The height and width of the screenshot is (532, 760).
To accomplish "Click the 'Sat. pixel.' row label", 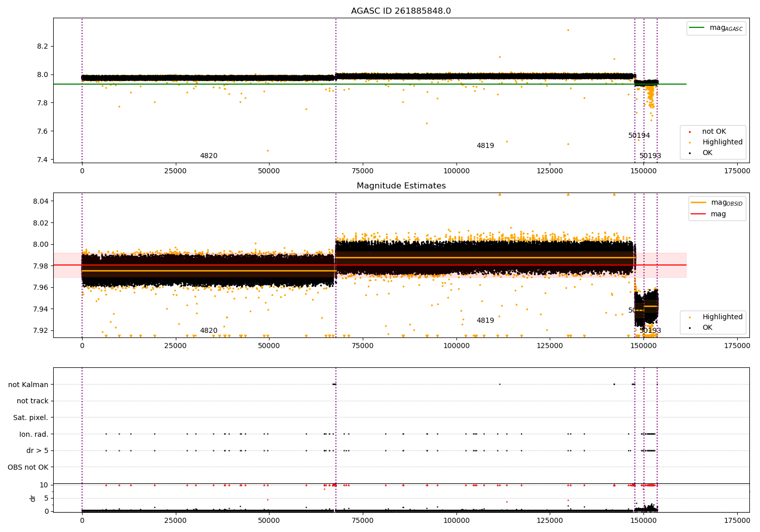I will [31, 417].
